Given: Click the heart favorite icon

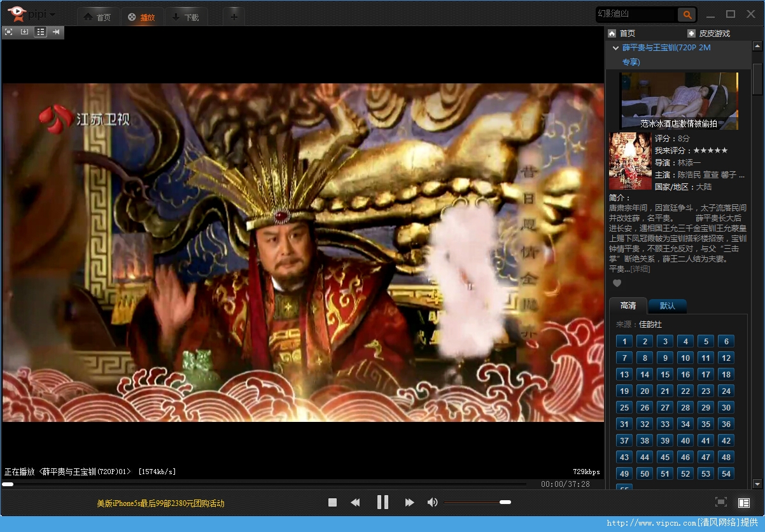Looking at the screenshot, I should point(617,283).
